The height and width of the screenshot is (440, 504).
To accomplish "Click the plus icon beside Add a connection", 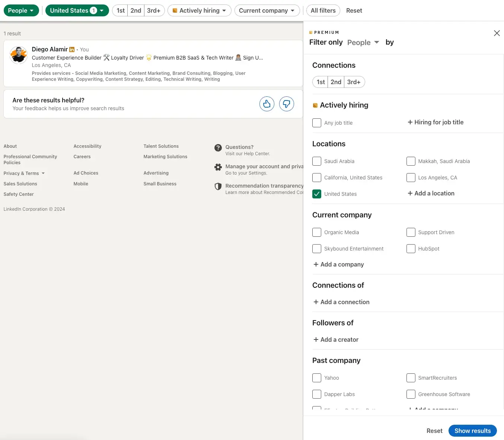I will [x=316, y=302].
